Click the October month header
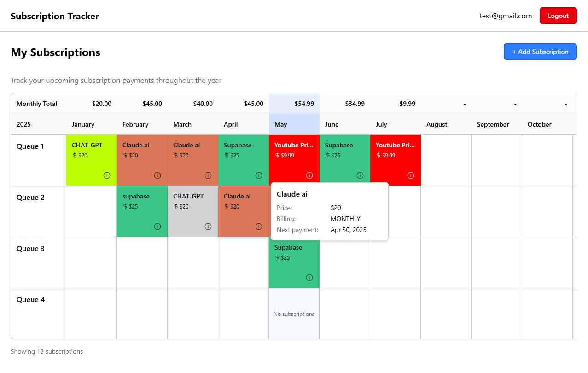Screen dimensions: 588x373 tap(540, 124)
